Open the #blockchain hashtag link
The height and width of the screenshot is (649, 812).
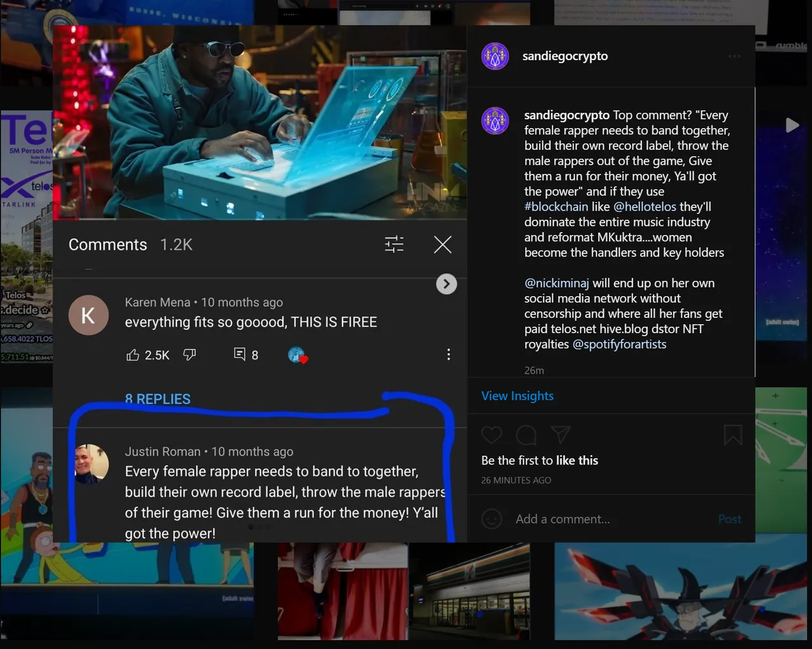tap(556, 207)
